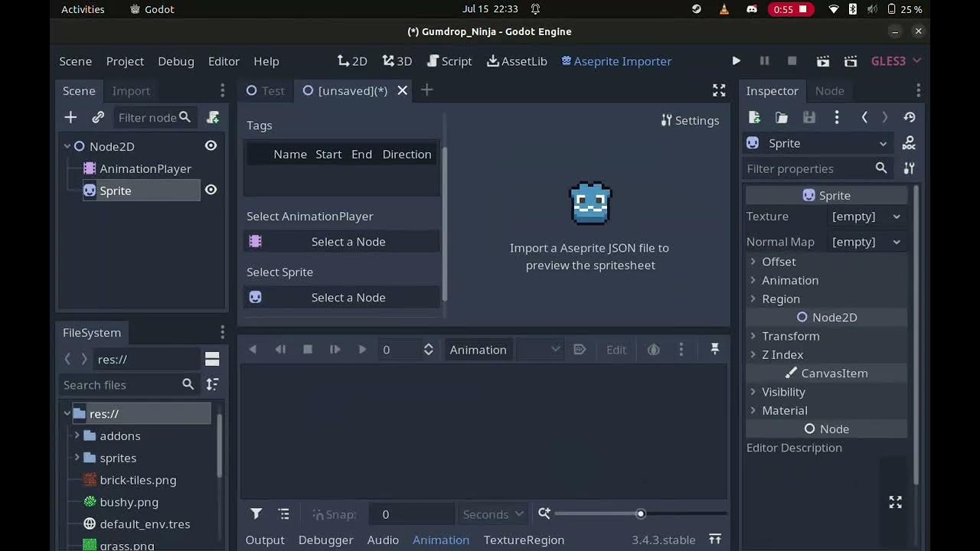Image resolution: width=980 pixels, height=551 pixels.
Task: Attach script icon in Scene dock
Action: [213, 117]
